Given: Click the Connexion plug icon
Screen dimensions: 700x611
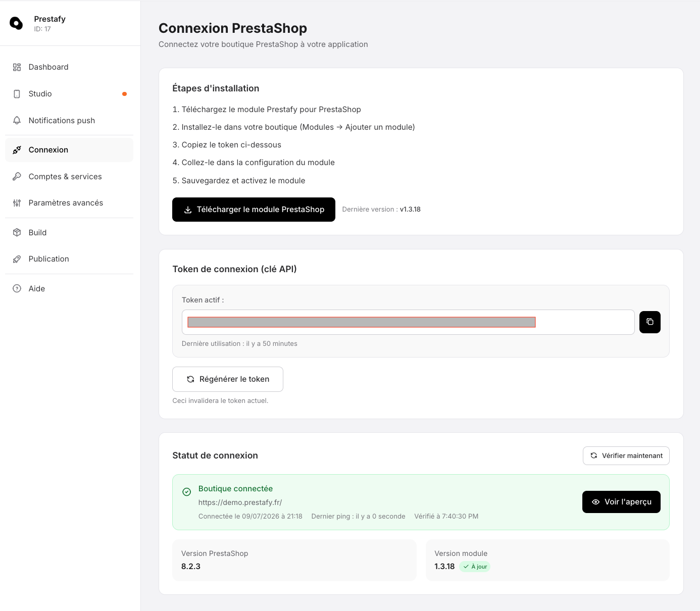Looking at the screenshot, I should 17,150.
